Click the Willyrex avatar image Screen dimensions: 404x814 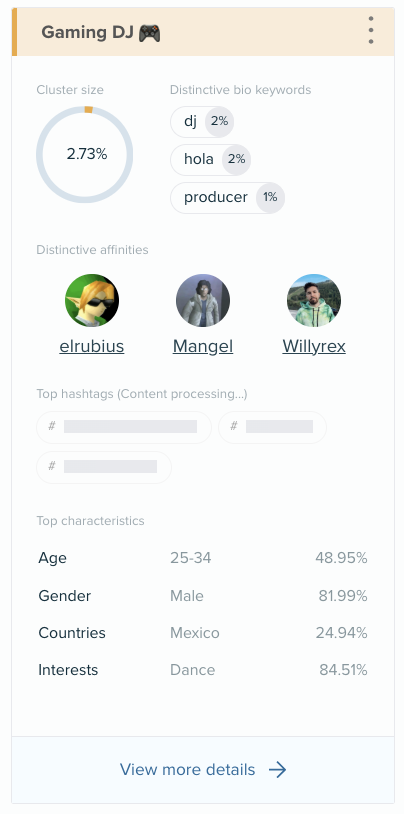coord(314,301)
